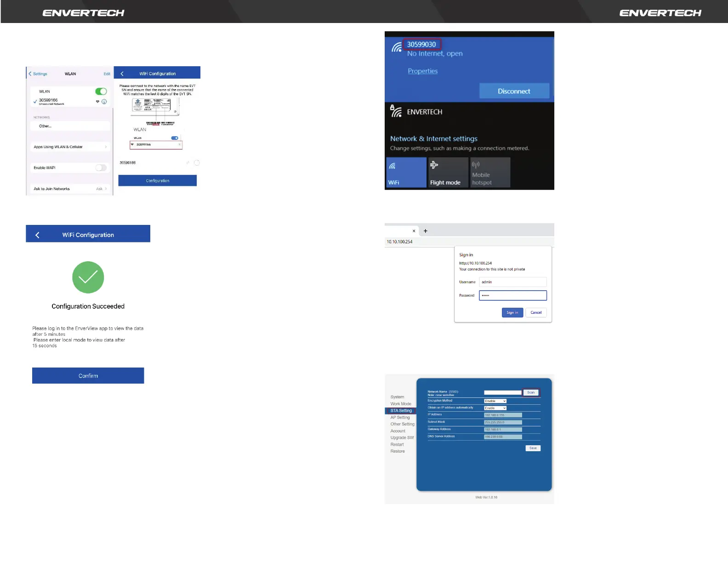Click WiFi signal icon beside 30599030
The width and height of the screenshot is (728, 563).
click(396, 47)
